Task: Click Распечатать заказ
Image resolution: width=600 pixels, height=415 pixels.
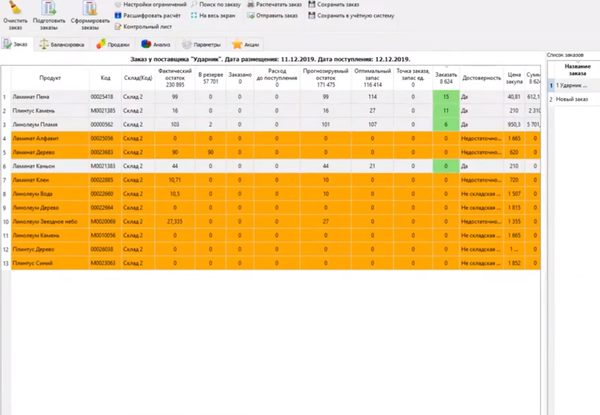Action: coord(274,5)
